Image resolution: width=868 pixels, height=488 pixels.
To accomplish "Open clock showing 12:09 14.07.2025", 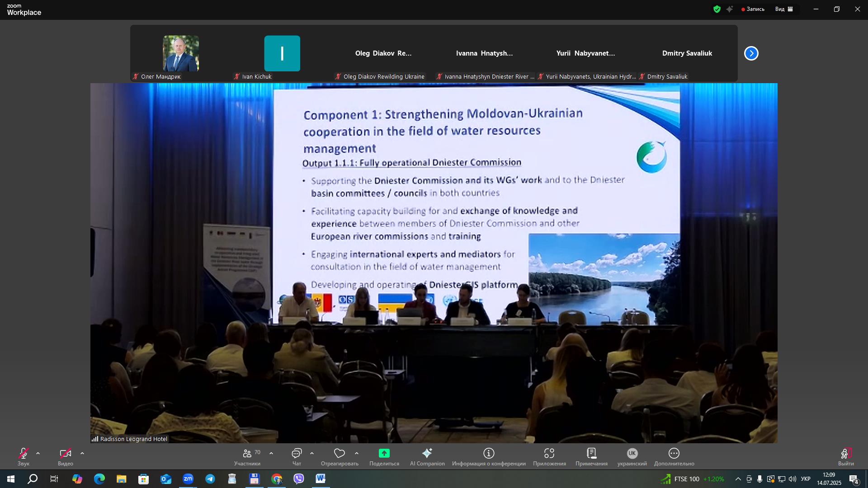I will pyautogui.click(x=829, y=479).
